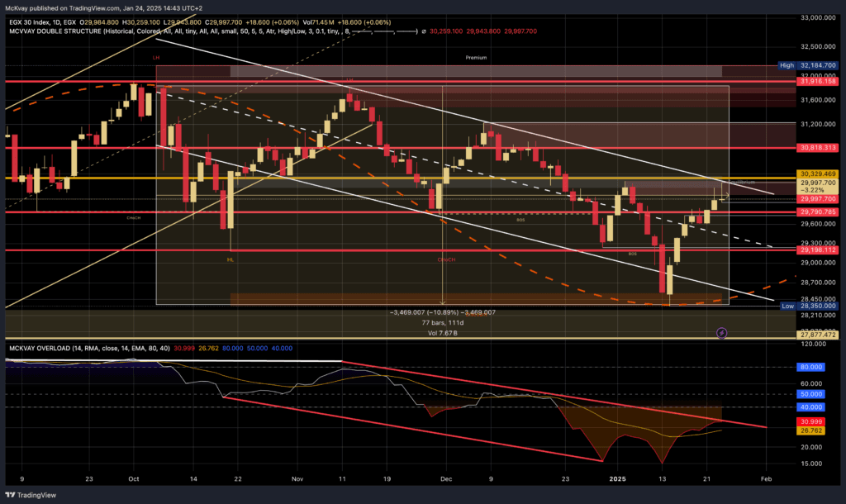Click the TradingView logo in bottom corner

tap(34, 493)
